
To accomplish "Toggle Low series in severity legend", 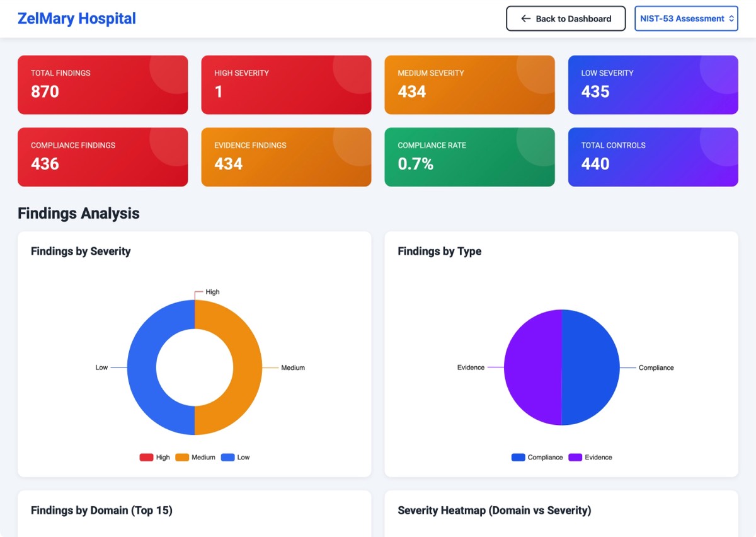I will click(x=236, y=457).
